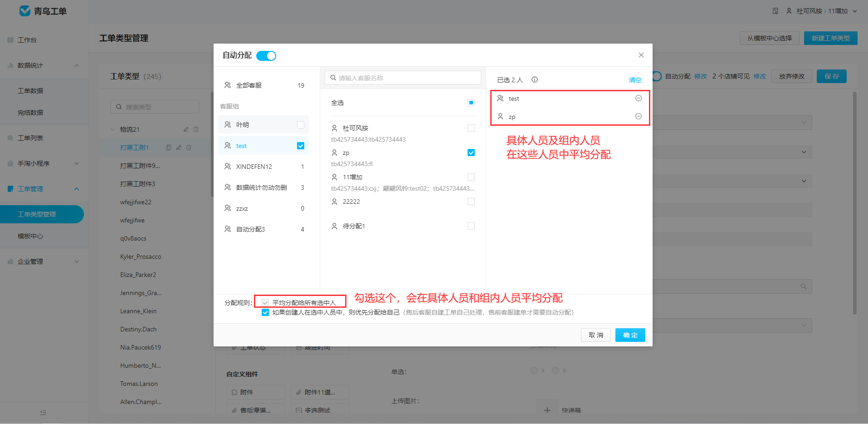Uncheck the zp agent checkbox
This screenshot has width=868, height=424.
tap(471, 153)
